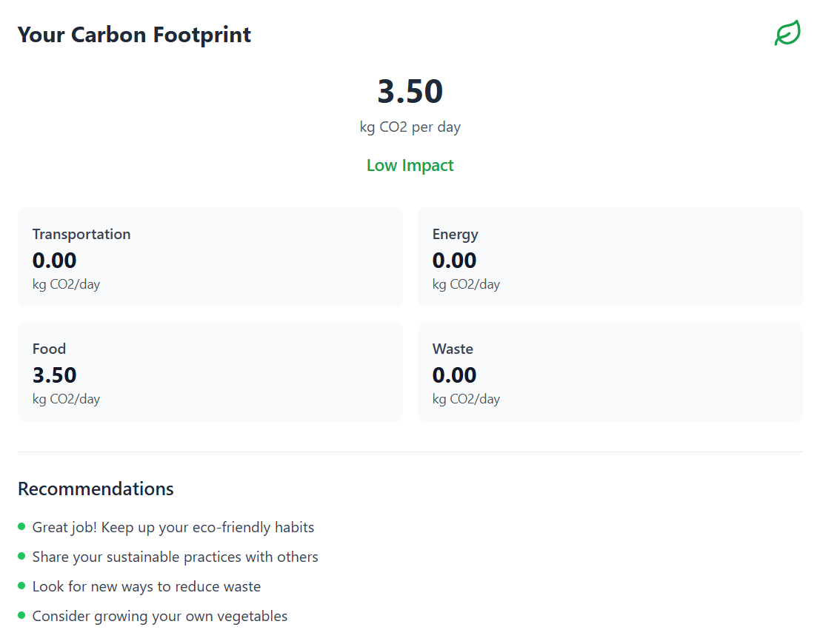Screen dimensions: 820x644
Task: Click the Transportation 0.00 value
Action: coord(54,261)
